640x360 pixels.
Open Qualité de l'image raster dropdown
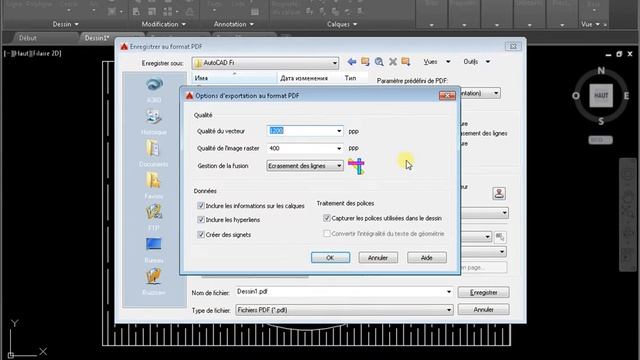[339, 148]
